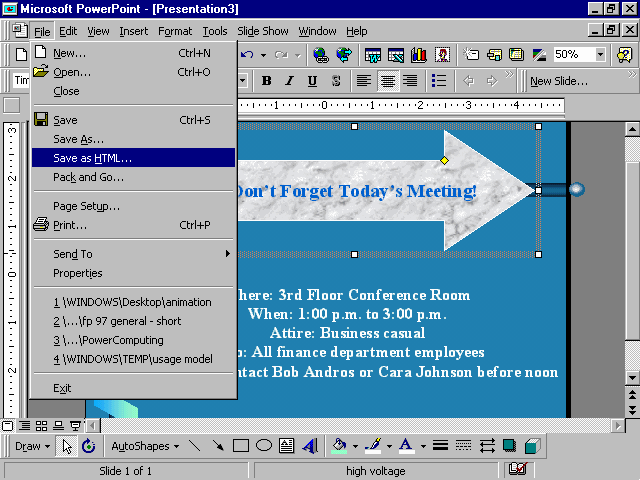Open the Slide Show menu
The image size is (640, 480).
pos(263,31)
